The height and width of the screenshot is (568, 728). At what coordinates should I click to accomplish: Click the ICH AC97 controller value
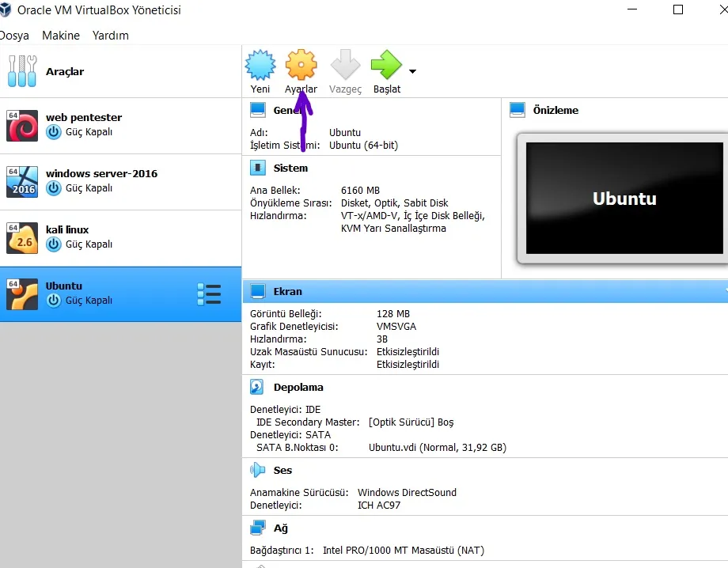(379, 505)
